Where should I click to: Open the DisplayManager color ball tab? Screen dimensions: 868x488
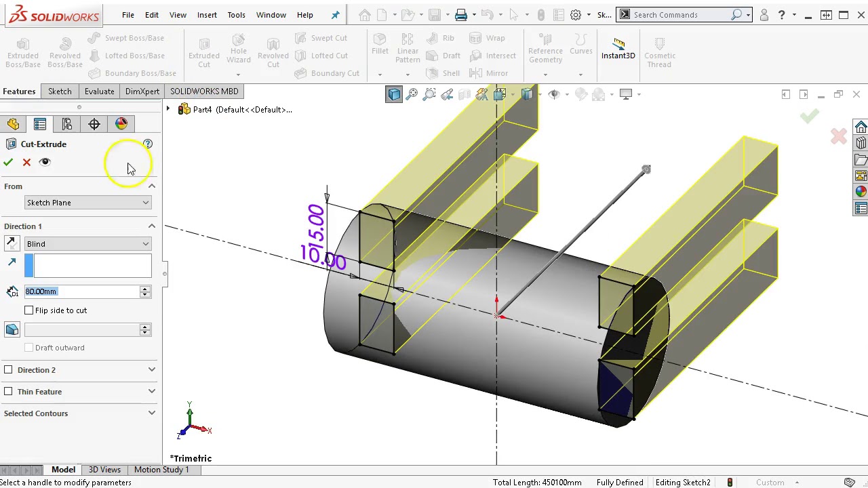121,124
